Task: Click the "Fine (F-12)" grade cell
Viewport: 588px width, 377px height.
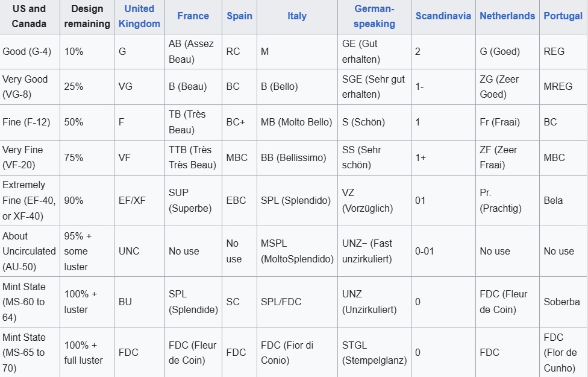Action: pyautogui.click(x=25, y=122)
